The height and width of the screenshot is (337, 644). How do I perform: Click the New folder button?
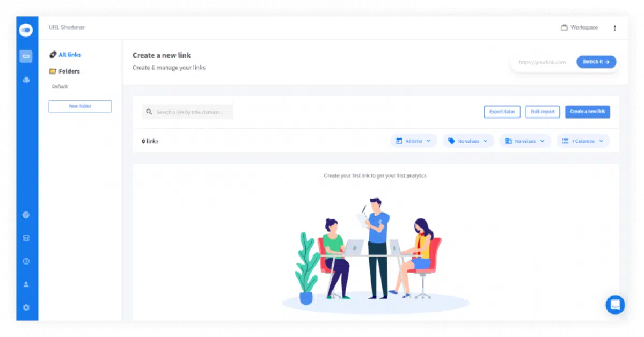80,106
